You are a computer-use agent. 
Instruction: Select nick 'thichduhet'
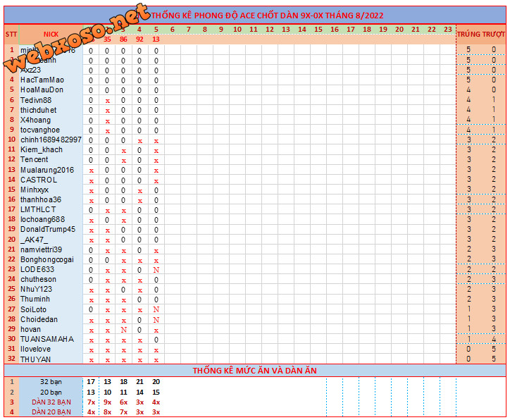click(38, 110)
